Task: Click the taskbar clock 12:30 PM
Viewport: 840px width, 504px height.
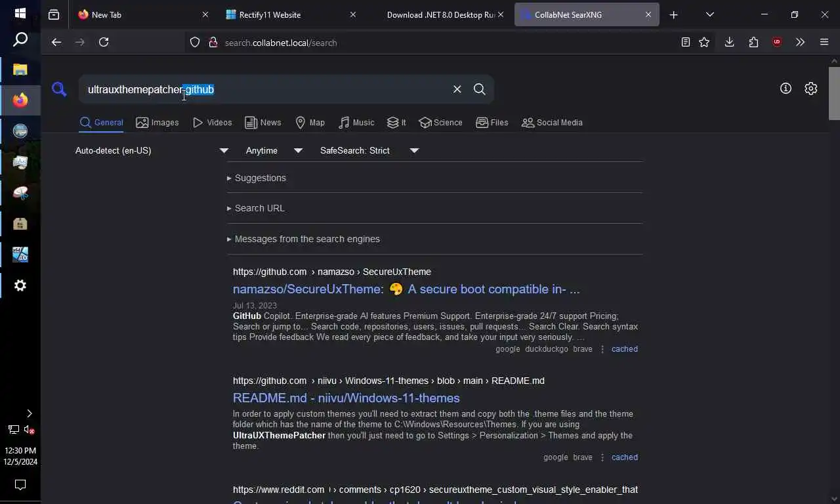Action: click(x=20, y=451)
